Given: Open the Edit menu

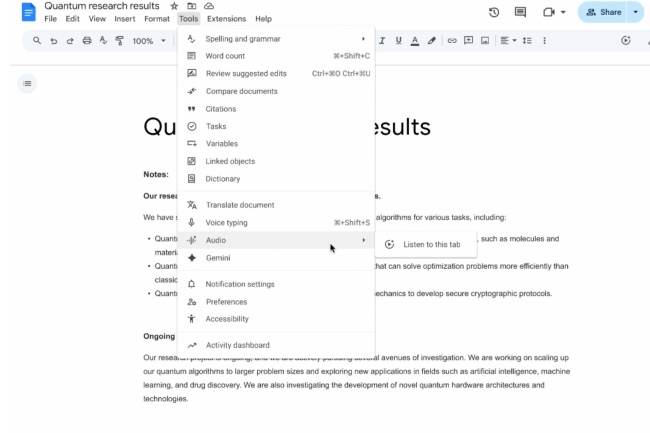Looking at the screenshot, I should [x=73, y=19].
